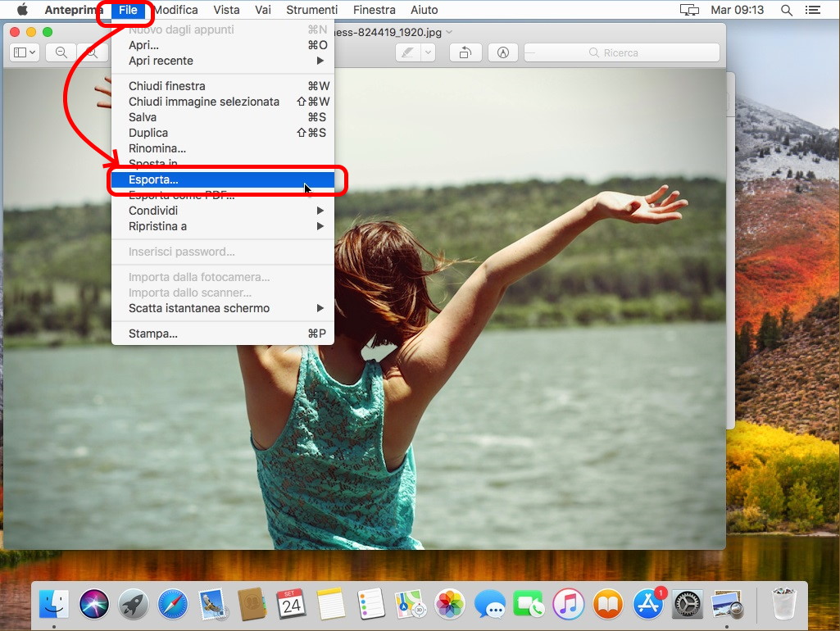Screen dimensions: 840x631
Task: Open App Store with badge
Action: (648, 604)
